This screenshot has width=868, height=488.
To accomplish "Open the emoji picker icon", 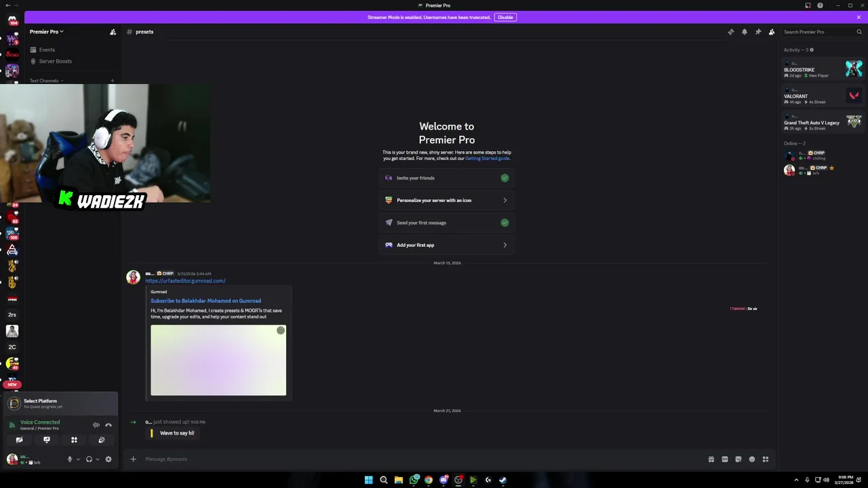I will pyautogui.click(x=752, y=460).
